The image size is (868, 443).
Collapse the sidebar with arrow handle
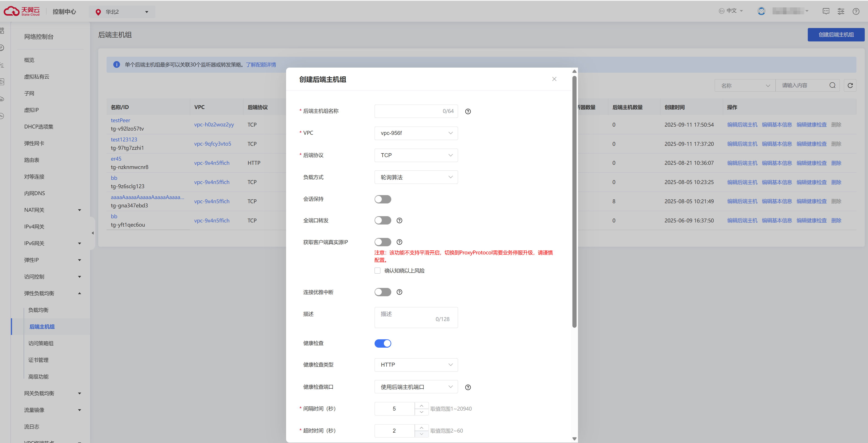(x=93, y=233)
